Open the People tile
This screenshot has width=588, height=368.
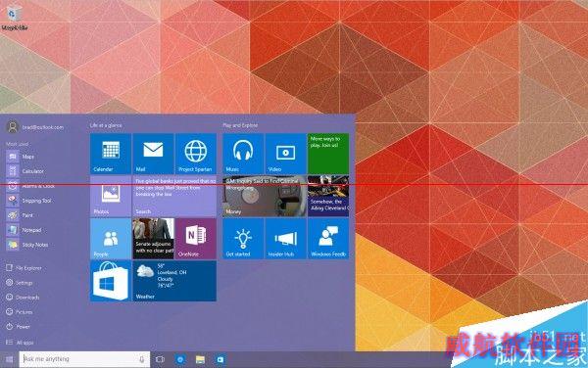pyautogui.click(x=111, y=239)
